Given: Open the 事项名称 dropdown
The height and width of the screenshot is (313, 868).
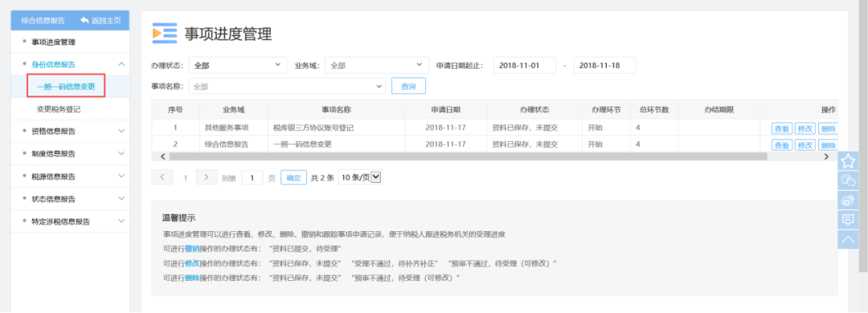Looking at the screenshot, I should point(287,86).
